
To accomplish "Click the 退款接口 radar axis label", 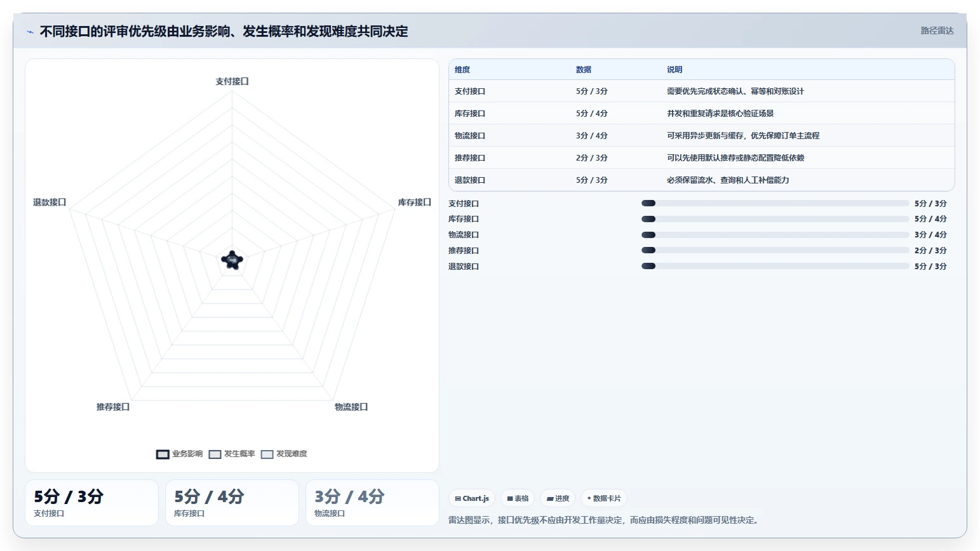I will [50, 202].
